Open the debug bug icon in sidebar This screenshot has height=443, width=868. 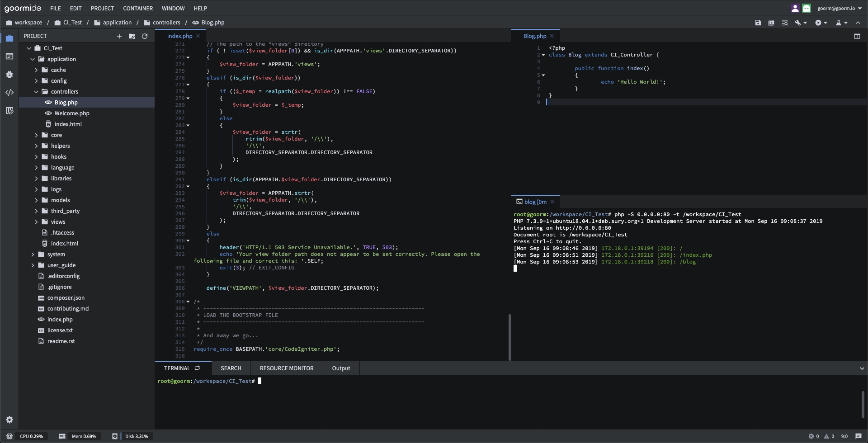9,75
